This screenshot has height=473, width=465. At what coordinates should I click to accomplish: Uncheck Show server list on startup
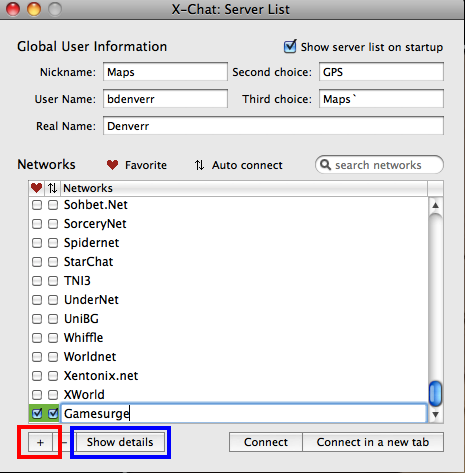(290, 47)
